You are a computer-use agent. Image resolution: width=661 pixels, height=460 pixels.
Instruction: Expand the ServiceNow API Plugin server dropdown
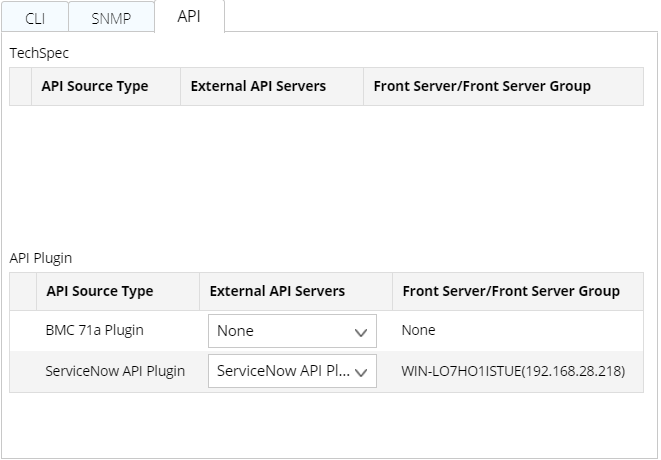click(292, 371)
